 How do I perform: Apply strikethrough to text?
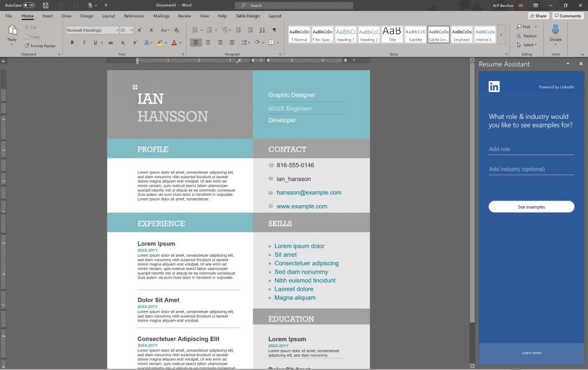click(x=110, y=43)
